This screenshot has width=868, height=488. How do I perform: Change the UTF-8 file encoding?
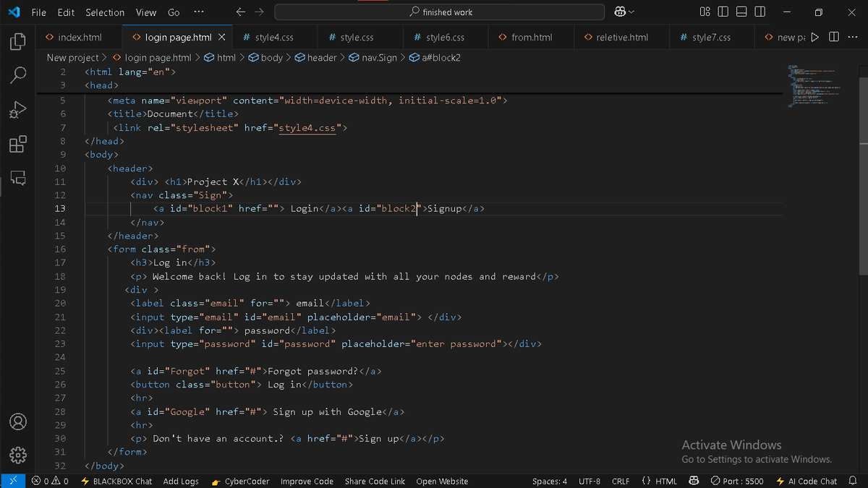(x=590, y=481)
